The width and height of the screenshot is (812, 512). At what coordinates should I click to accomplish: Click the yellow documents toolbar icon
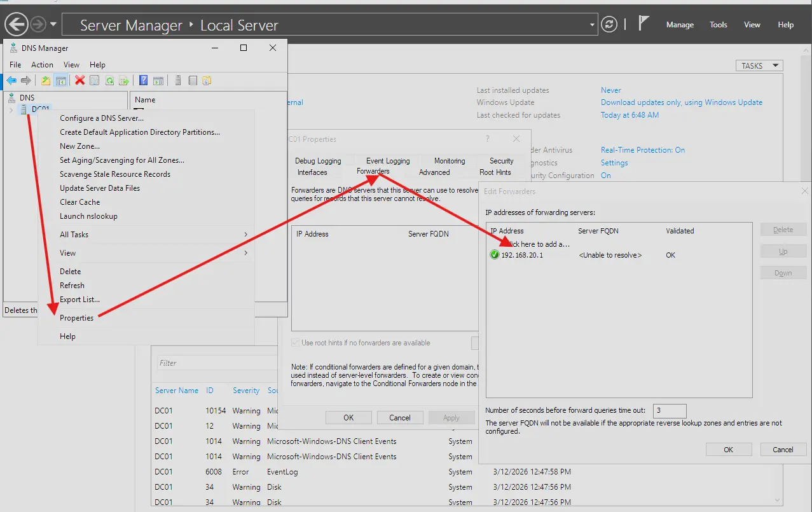[x=207, y=80]
